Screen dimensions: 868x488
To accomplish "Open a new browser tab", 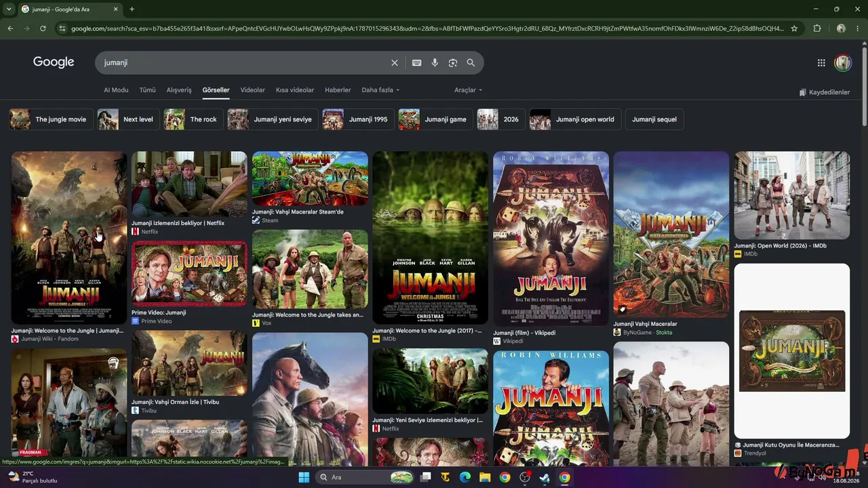I will point(132,9).
